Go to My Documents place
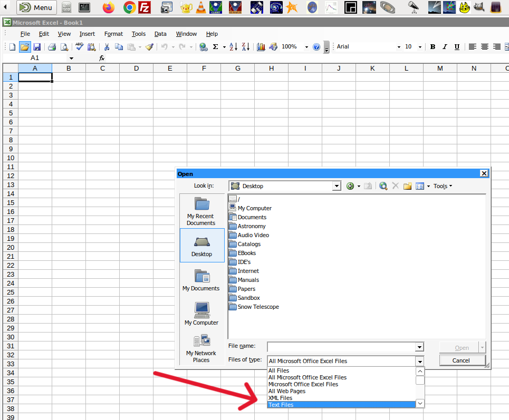 point(201,280)
